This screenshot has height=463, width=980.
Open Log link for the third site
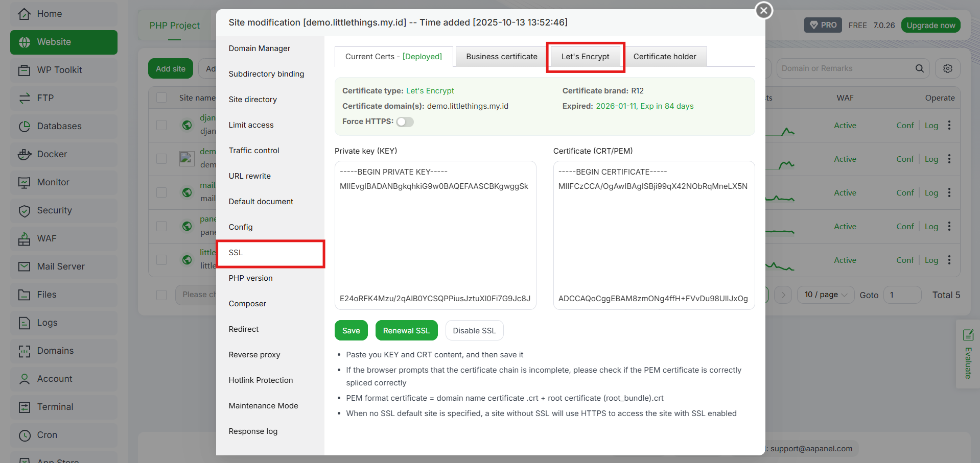tap(931, 192)
